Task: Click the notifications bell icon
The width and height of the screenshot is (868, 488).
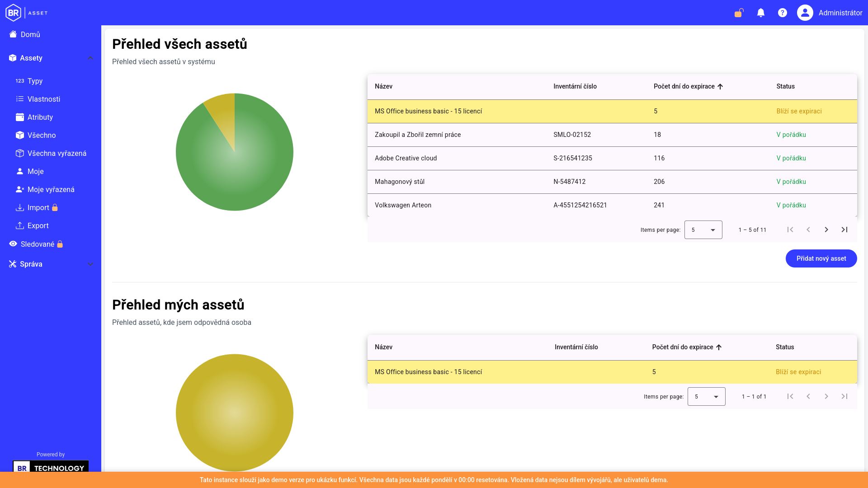Action: pos(761,13)
